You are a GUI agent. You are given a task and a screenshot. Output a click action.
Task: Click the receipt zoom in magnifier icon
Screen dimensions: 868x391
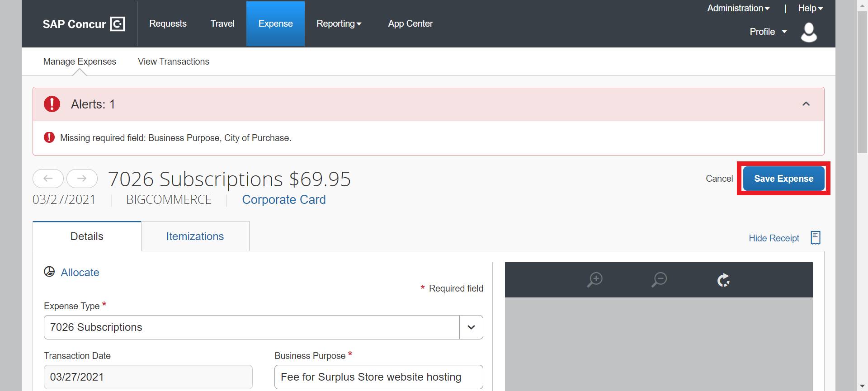[594, 280]
